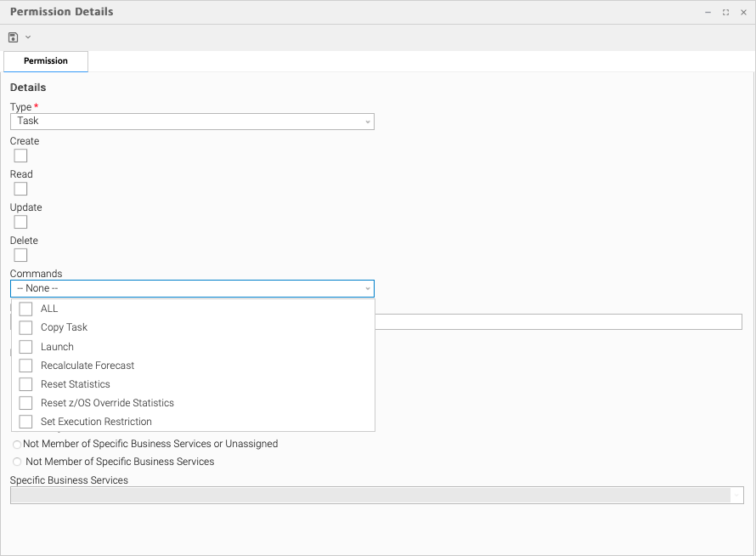Select Recalculate Forecast command option
Viewport: 756px width, 556px height.
click(25, 366)
